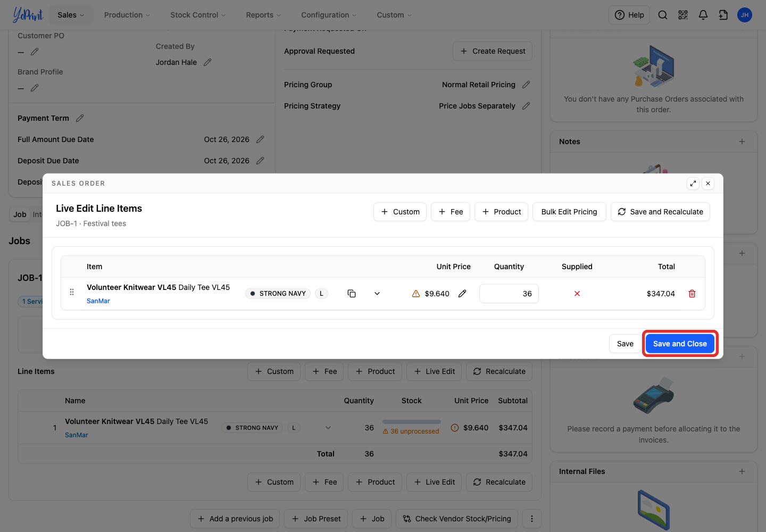Open the SanMar vendor link in dialog
The width and height of the screenshot is (766, 532).
coord(98,301)
